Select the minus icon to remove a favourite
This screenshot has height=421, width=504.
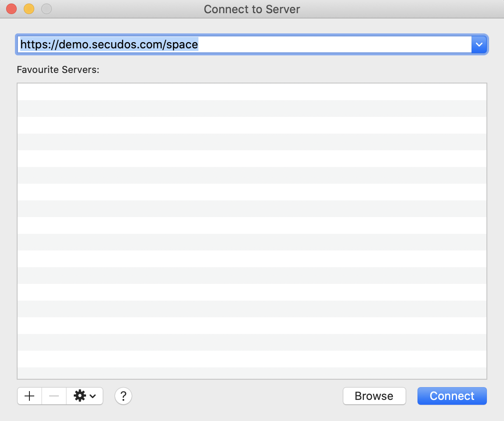54,396
